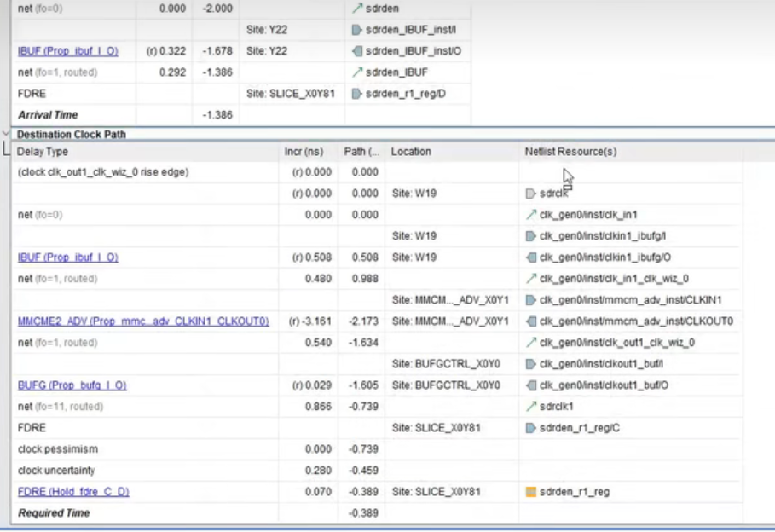The width and height of the screenshot is (775, 532).
Task: Select the clock uncertainty row
Action: pos(376,471)
